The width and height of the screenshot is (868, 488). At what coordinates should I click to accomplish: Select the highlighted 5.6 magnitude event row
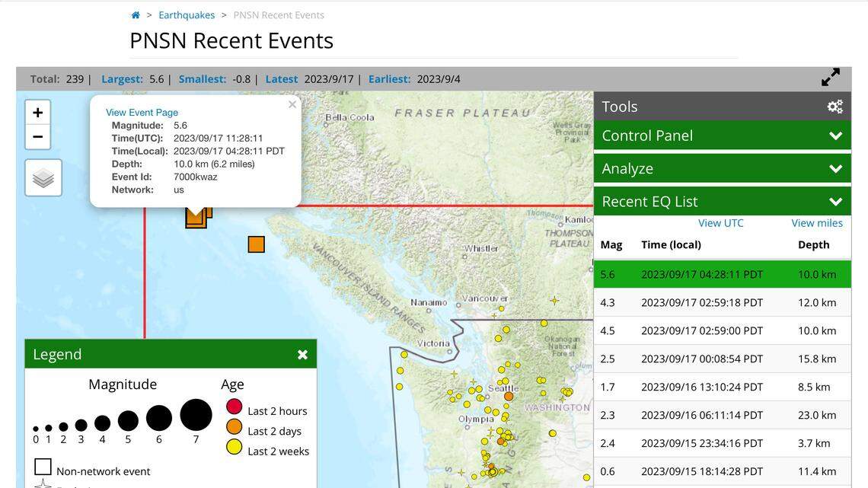(x=722, y=274)
